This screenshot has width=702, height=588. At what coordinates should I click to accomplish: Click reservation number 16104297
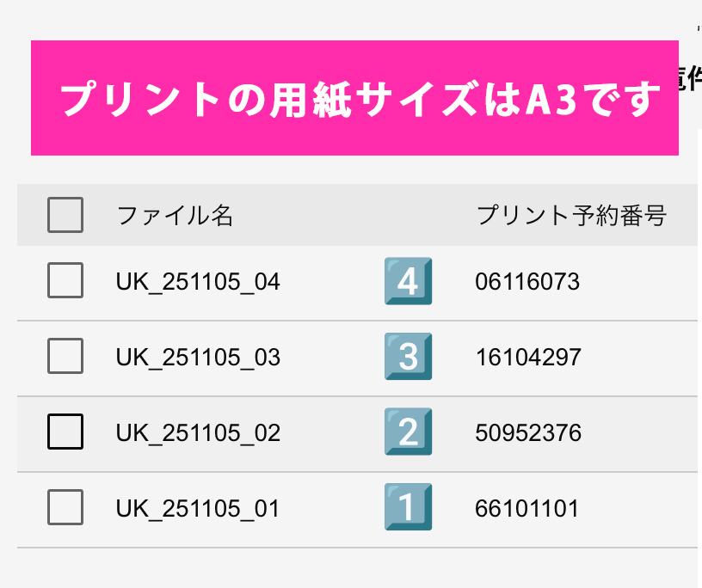pyautogui.click(x=528, y=357)
